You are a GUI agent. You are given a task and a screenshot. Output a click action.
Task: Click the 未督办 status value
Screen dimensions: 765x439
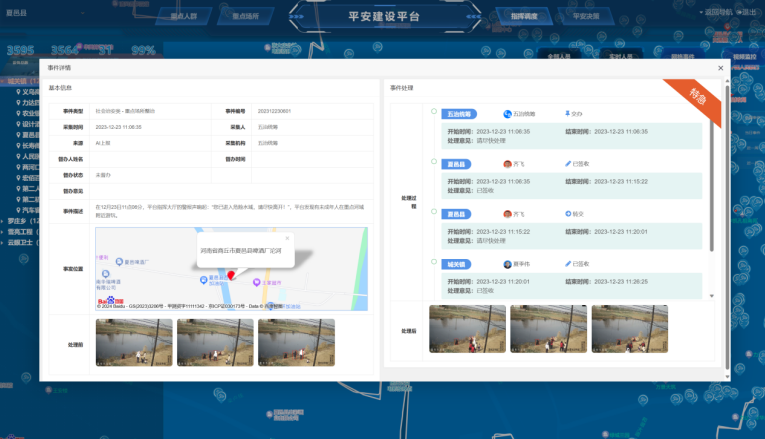click(x=103, y=175)
